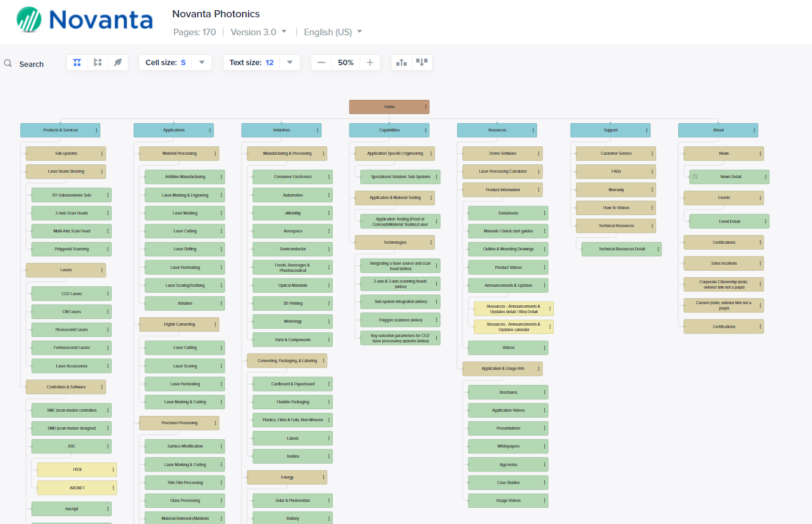Select the leaf view mode icon
This screenshot has width=812, height=524.
click(118, 62)
